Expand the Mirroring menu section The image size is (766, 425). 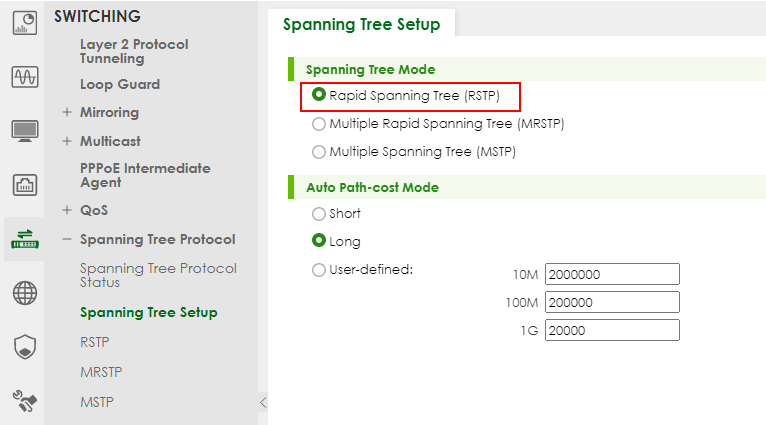tap(67, 113)
